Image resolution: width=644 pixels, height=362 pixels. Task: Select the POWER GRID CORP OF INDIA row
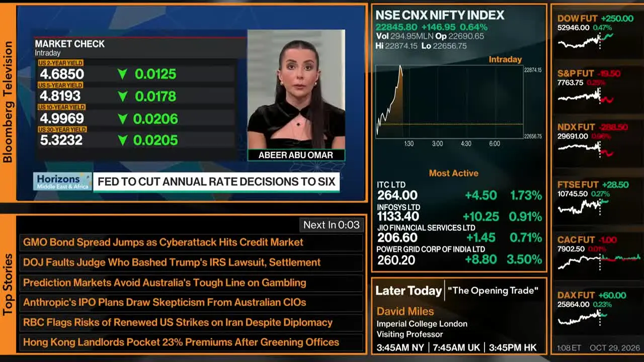(459, 255)
